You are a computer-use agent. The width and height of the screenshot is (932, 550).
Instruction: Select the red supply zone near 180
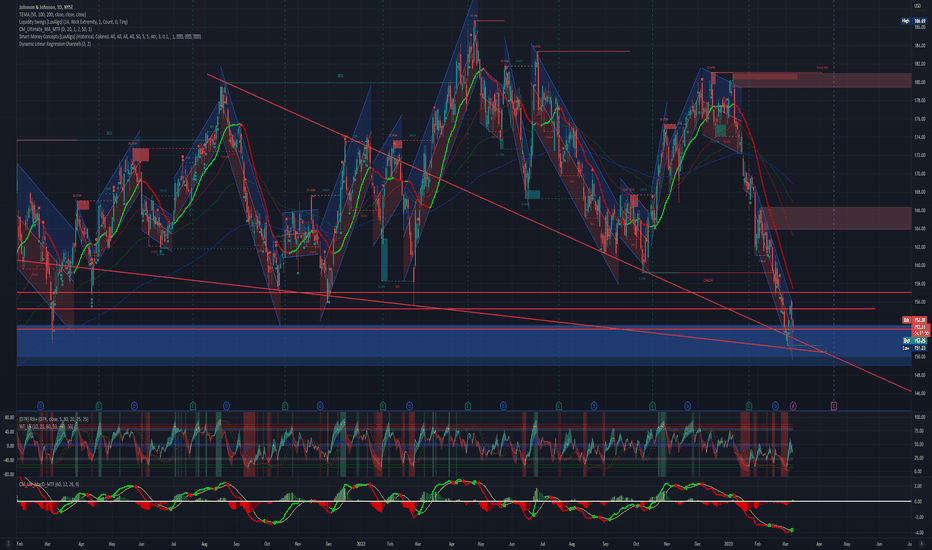click(822, 80)
